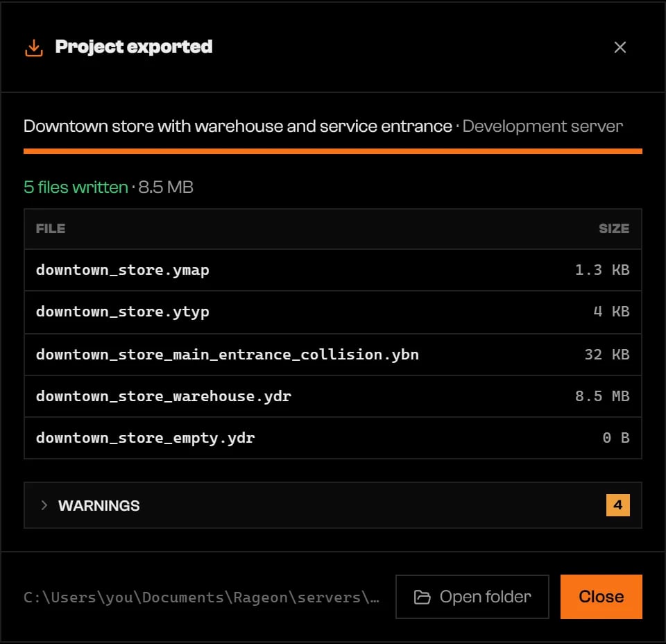Select the downtown_store.ytyp file row
The height and width of the screenshot is (644, 666).
[x=332, y=312]
